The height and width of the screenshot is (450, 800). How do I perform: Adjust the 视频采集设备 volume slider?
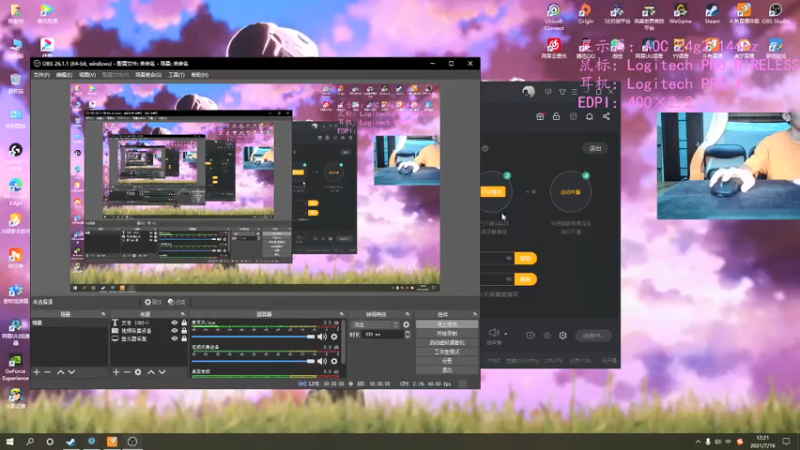(x=254, y=361)
